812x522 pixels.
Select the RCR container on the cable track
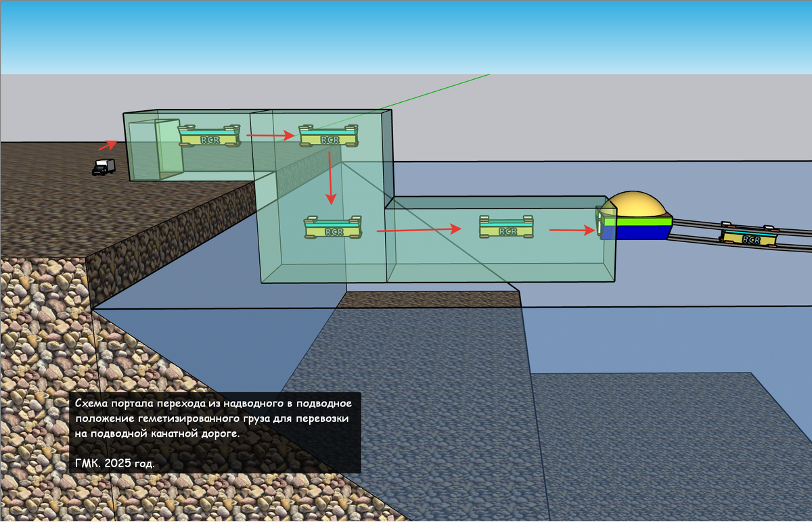(x=748, y=235)
